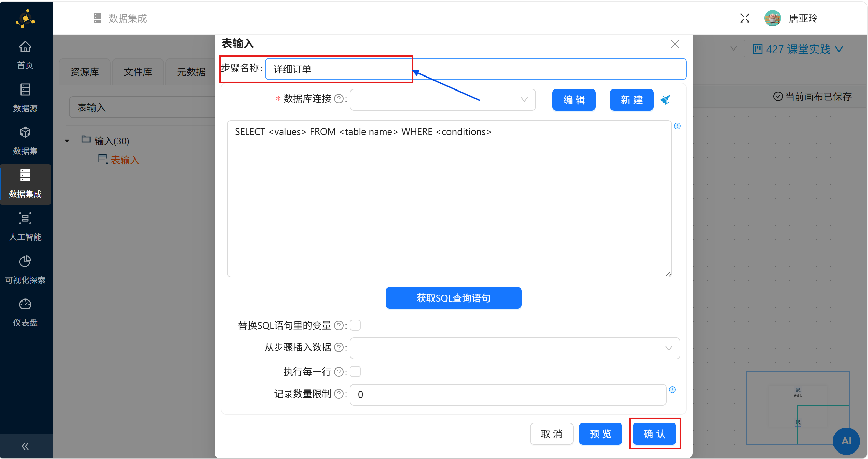Screen dimensions: 868x459
Task: Switch to the 文件库 tab
Action: 138,72
